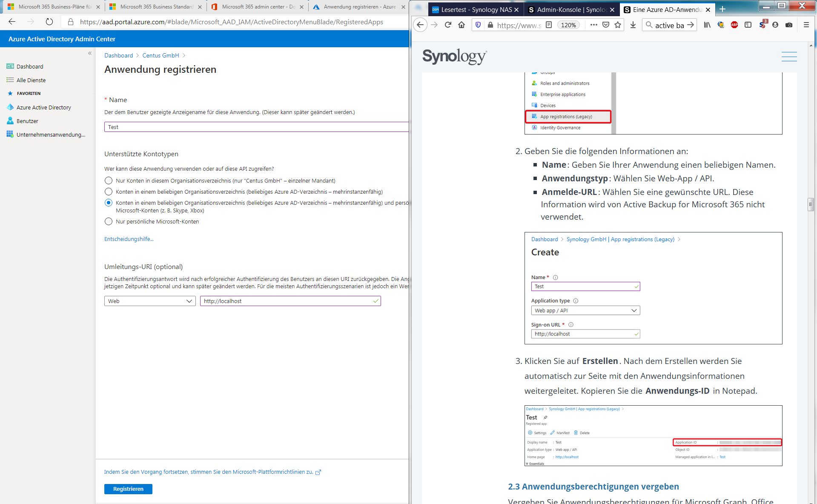Click the Firefox search box with 'active ba'
The image size is (817, 504).
(668, 25)
